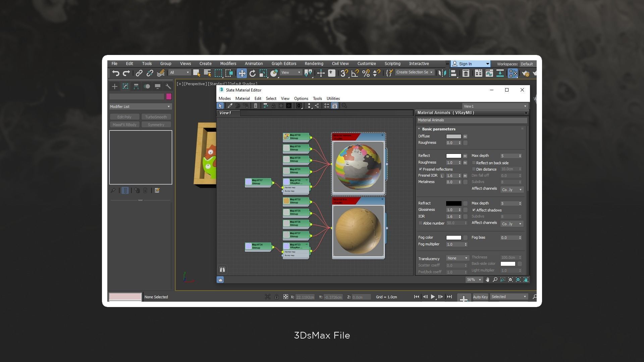Click the binoculars search icon in View1
This screenshot has height=362, width=644.
pos(222,270)
